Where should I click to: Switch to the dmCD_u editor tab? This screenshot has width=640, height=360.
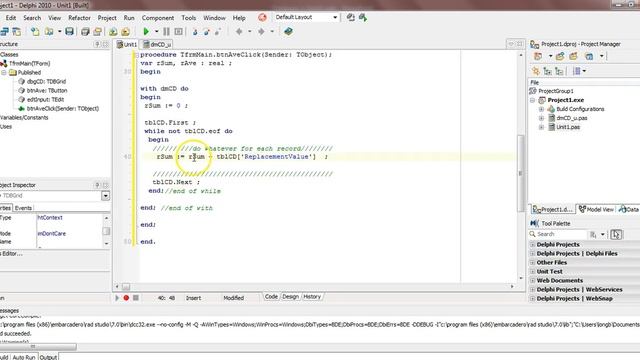click(x=157, y=44)
